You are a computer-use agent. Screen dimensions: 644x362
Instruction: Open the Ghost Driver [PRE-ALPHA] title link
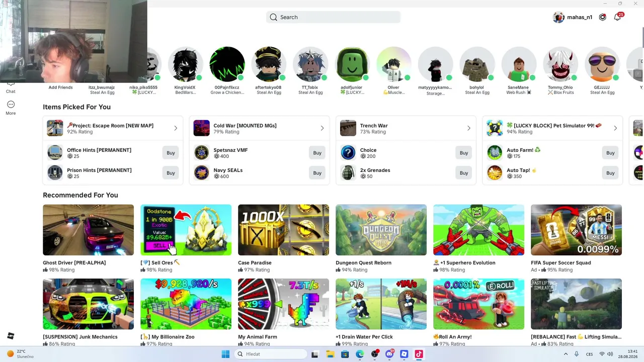74,262
